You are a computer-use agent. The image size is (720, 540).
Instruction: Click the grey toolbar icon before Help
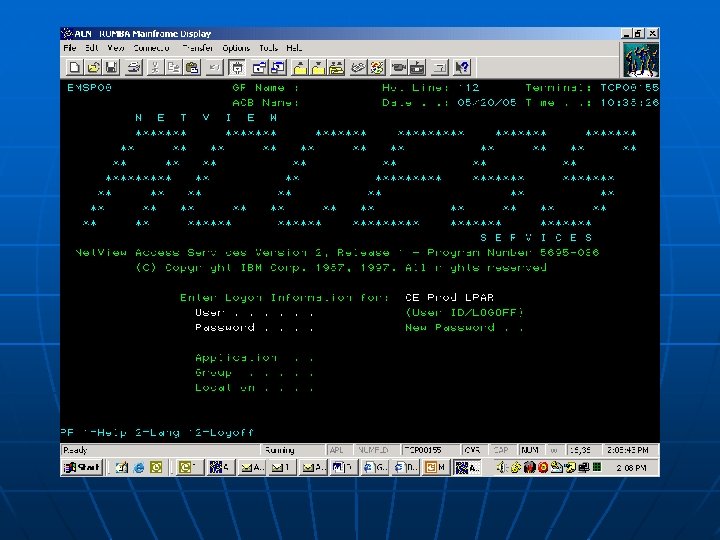440,68
